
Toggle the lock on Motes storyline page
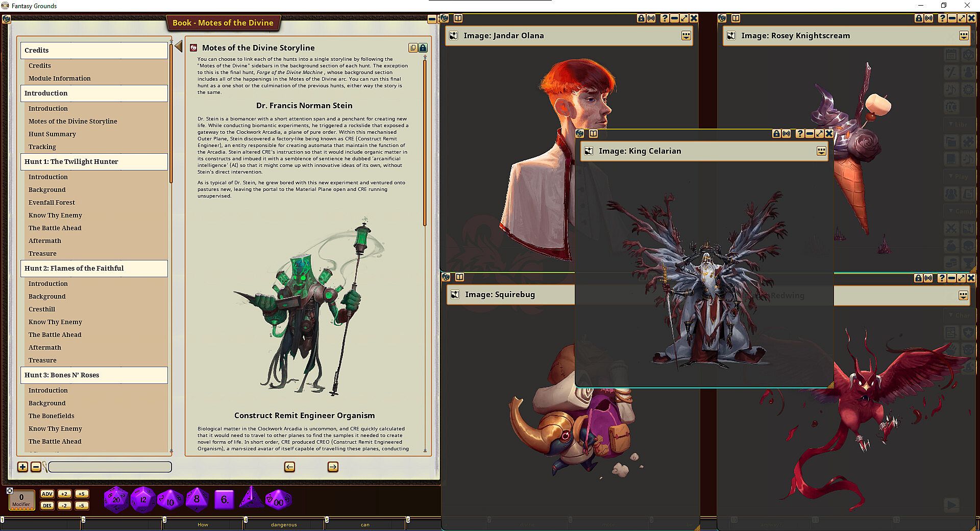pyautogui.click(x=423, y=47)
